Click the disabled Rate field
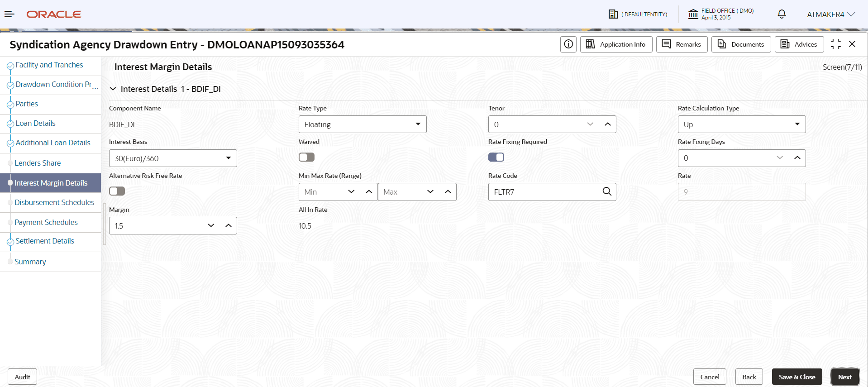This screenshot has width=868, height=387. click(742, 192)
